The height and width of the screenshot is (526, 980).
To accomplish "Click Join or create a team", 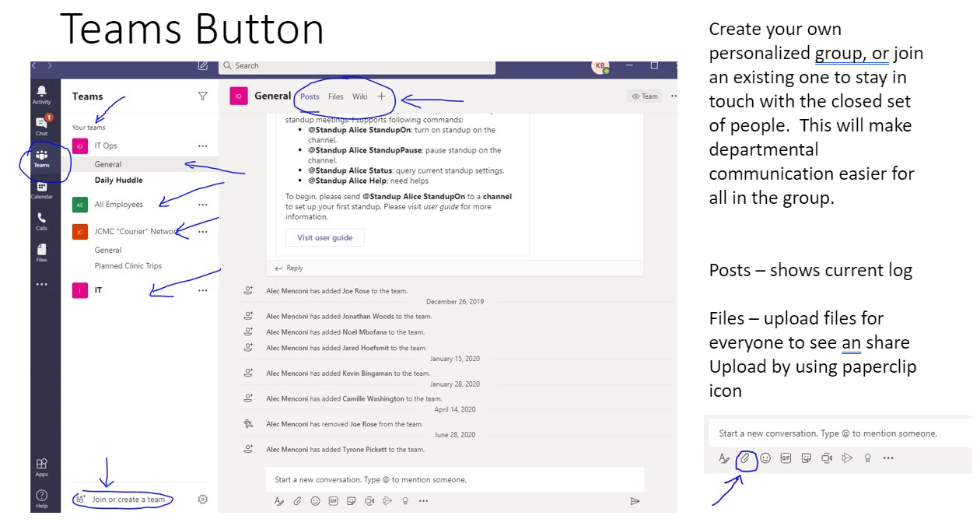I will tap(128, 500).
